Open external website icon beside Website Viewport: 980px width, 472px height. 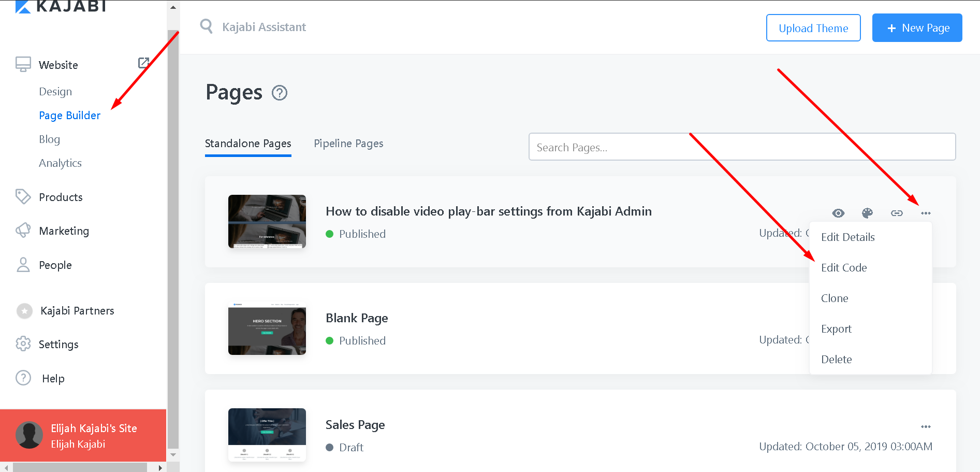tap(143, 63)
